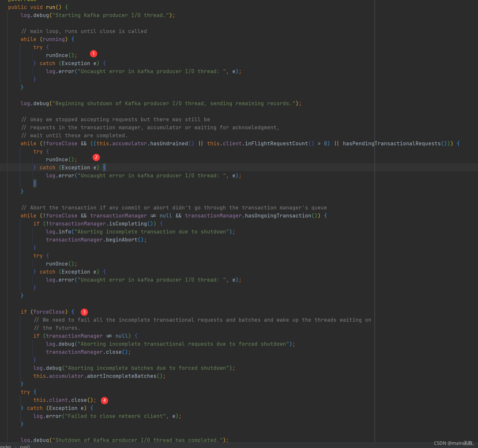Click the CSDN @main watermark text
Screen dimensions: 478x448
point(454,443)
